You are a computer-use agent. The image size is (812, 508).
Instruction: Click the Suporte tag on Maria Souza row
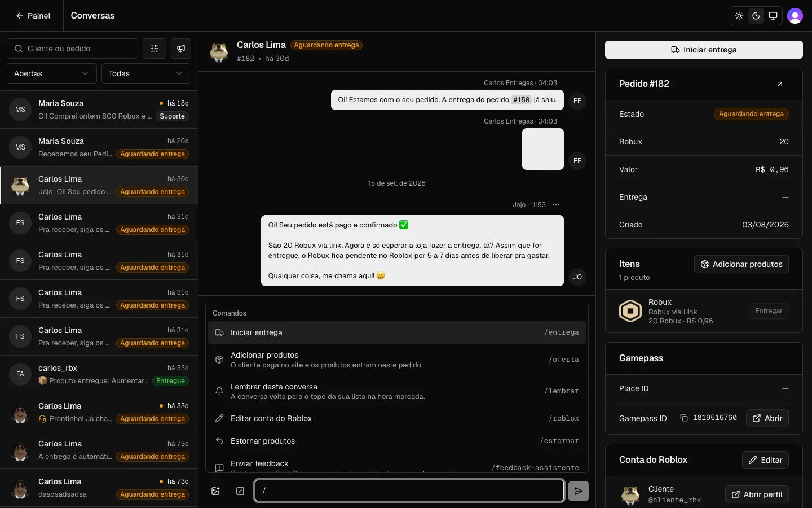[172, 116]
